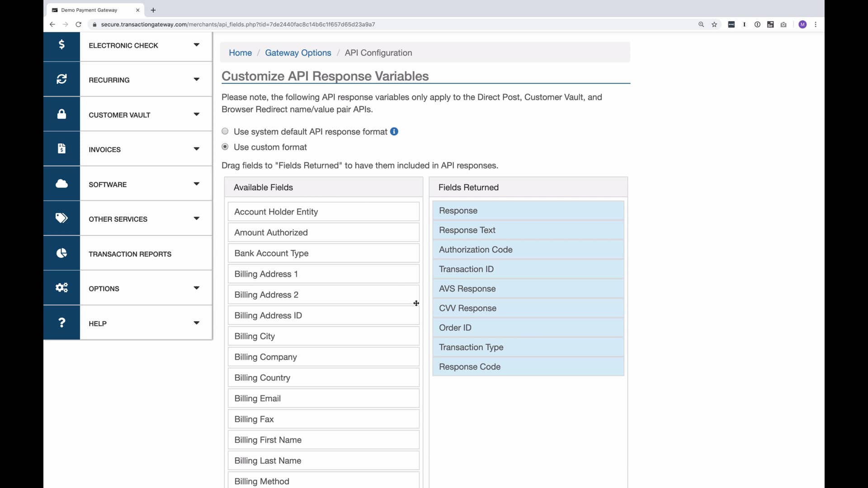The width and height of the screenshot is (868, 488).
Task: Click the Electronic Check dollar icon
Action: (x=61, y=44)
